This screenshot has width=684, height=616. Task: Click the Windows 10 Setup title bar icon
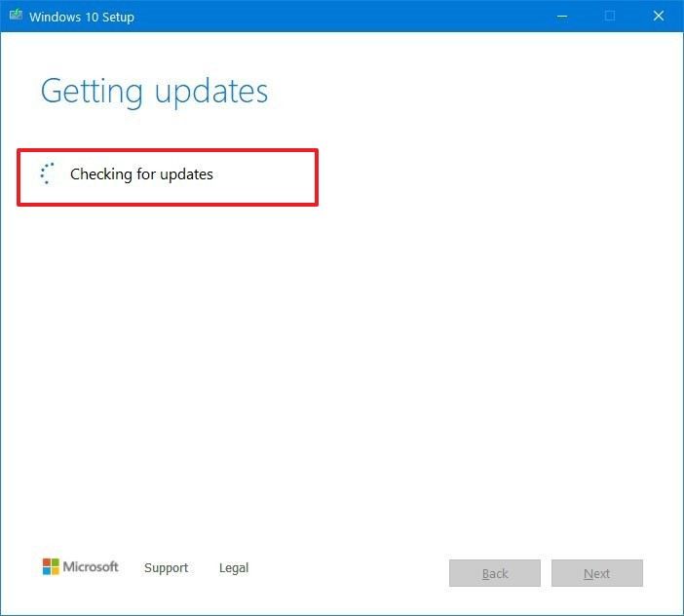[x=17, y=15]
